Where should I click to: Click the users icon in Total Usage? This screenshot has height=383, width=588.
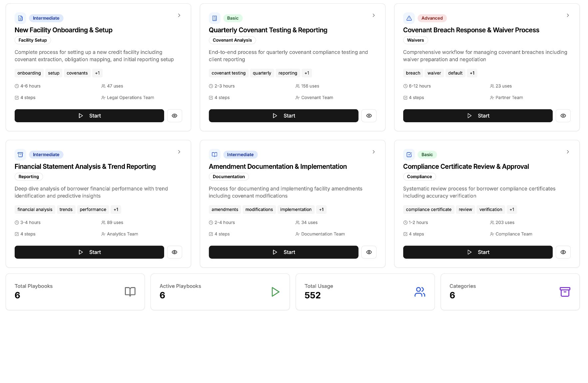420,292
